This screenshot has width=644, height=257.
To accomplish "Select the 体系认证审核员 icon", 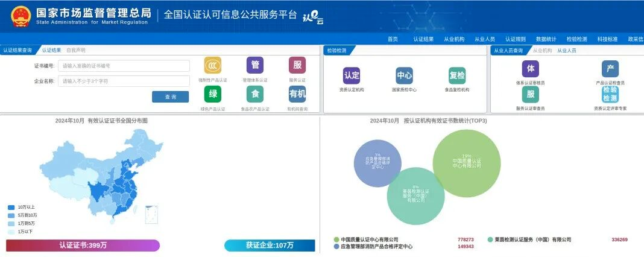I will pyautogui.click(x=531, y=68).
